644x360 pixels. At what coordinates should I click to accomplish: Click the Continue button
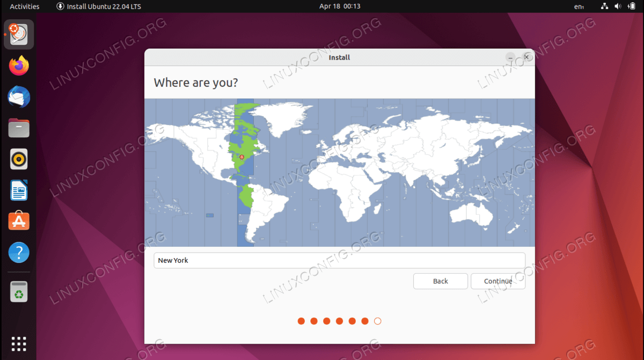(498, 281)
